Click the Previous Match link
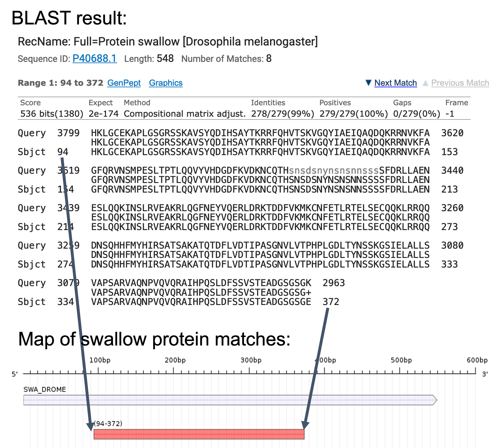496x448 pixels. click(460, 83)
